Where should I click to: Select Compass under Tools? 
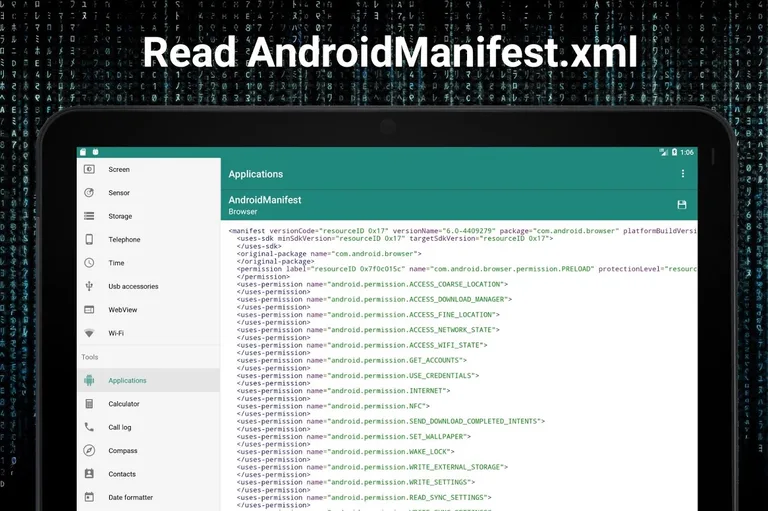(x=149, y=450)
